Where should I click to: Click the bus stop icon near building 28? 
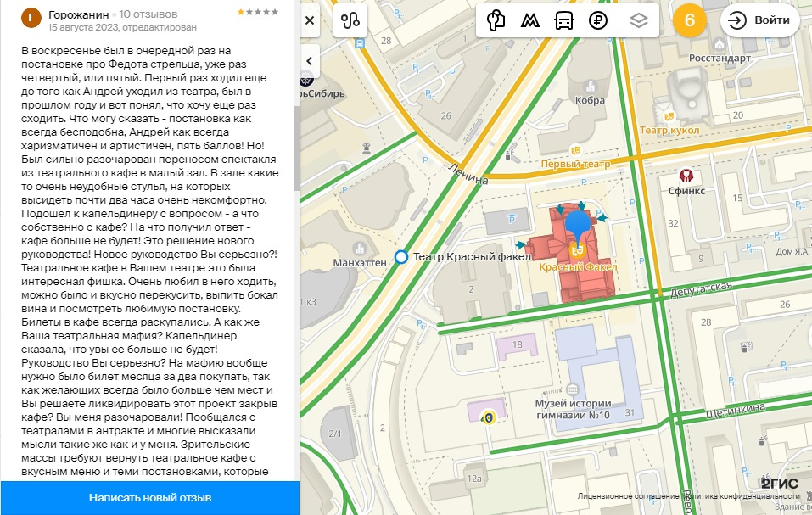pyautogui.click(x=360, y=44)
